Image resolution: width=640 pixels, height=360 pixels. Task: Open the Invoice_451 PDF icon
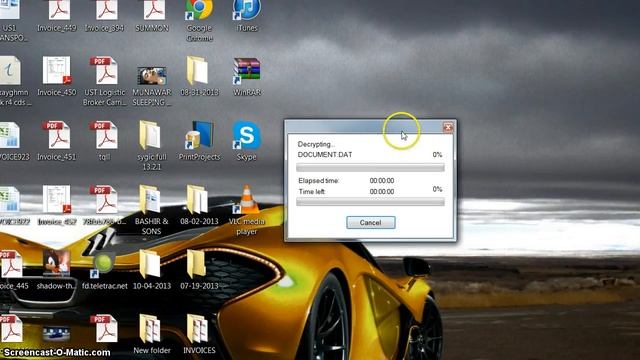coord(57,135)
